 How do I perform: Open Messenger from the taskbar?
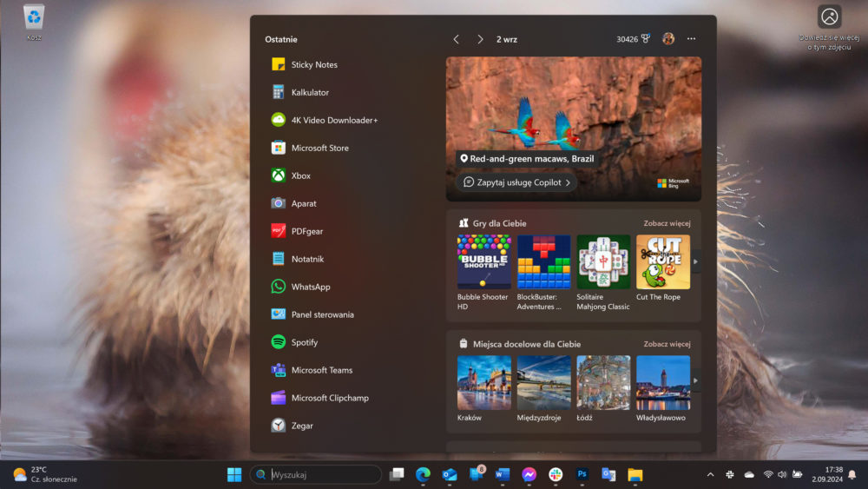pyautogui.click(x=529, y=474)
